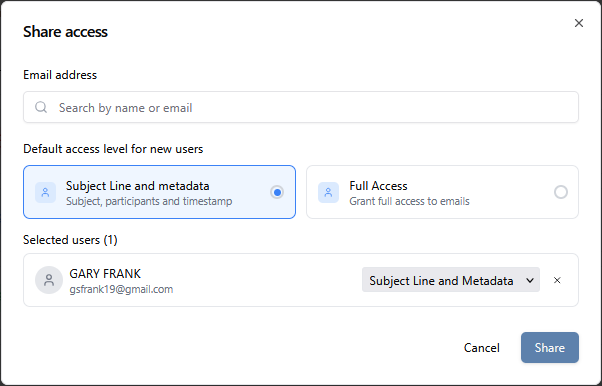The height and width of the screenshot is (386, 602).
Task: Click the magnifier search icon
Action: click(41, 107)
